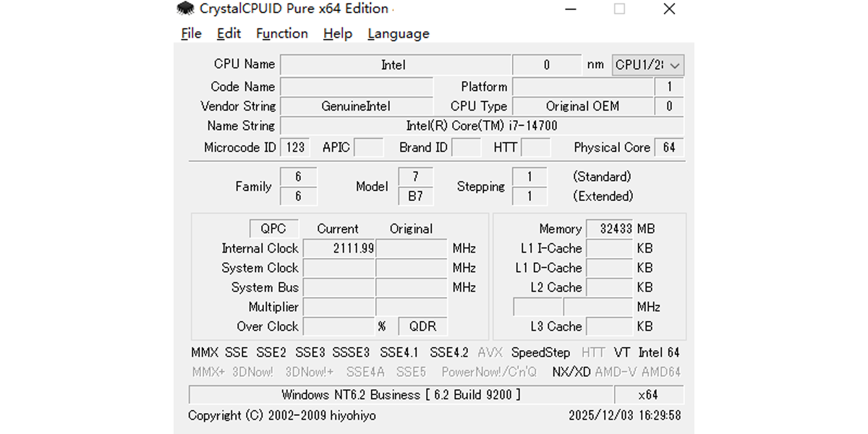
Task: Click the SpeedStep feature label
Action: pyautogui.click(x=540, y=353)
